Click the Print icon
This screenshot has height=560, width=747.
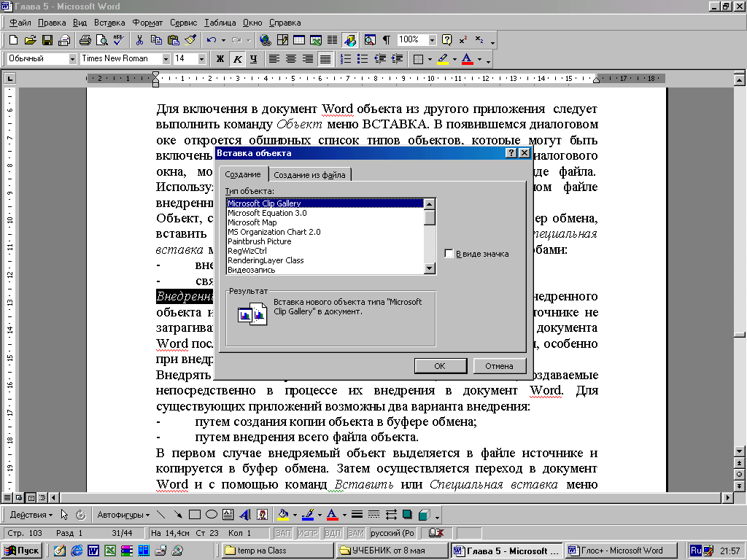coord(85,40)
